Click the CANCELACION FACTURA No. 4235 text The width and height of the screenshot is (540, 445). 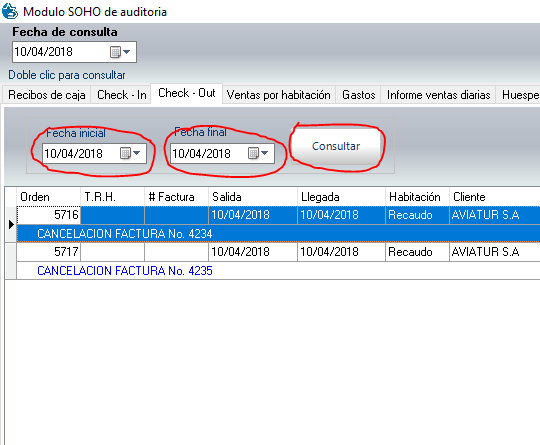pyautogui.click(x=125, y=271)
